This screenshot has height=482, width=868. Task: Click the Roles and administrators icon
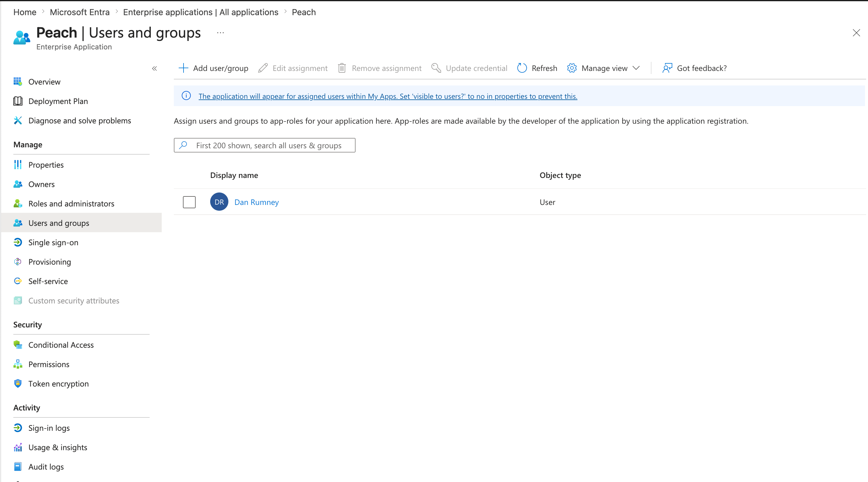coord(18,203)
